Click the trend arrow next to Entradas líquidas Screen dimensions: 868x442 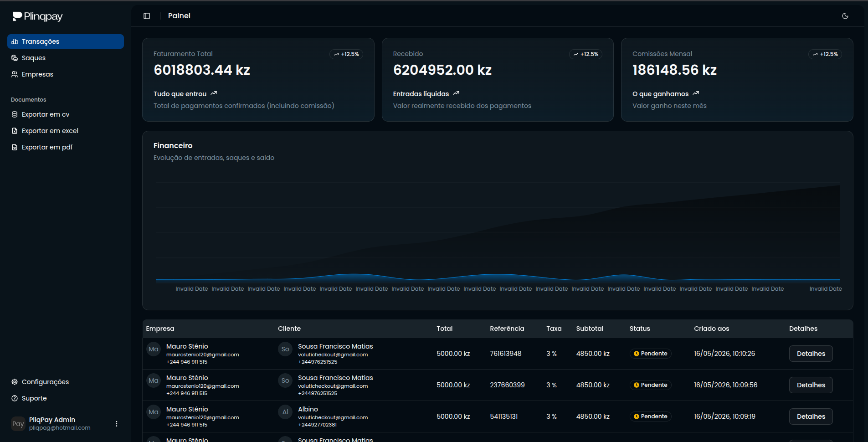(x=456, y=93)
